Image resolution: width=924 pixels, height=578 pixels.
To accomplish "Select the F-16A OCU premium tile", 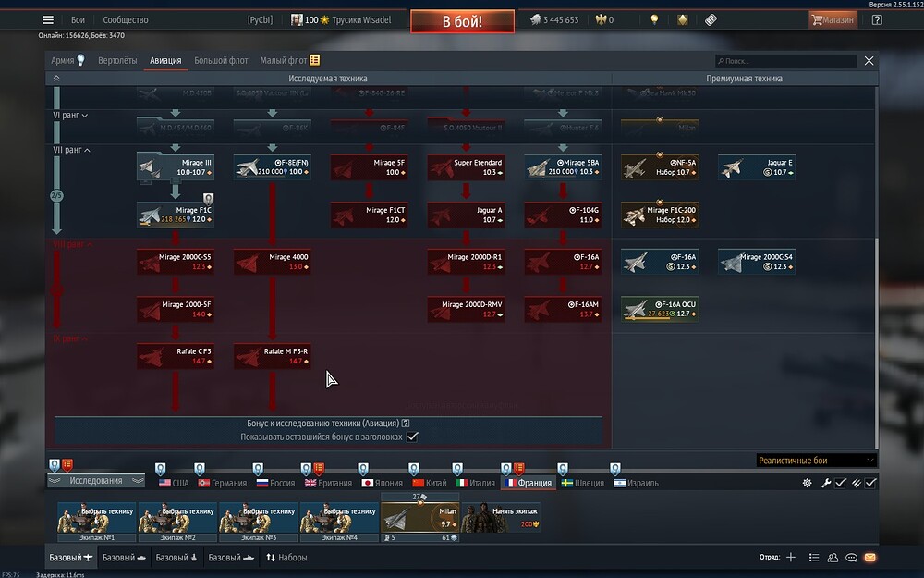I will 660,309.
